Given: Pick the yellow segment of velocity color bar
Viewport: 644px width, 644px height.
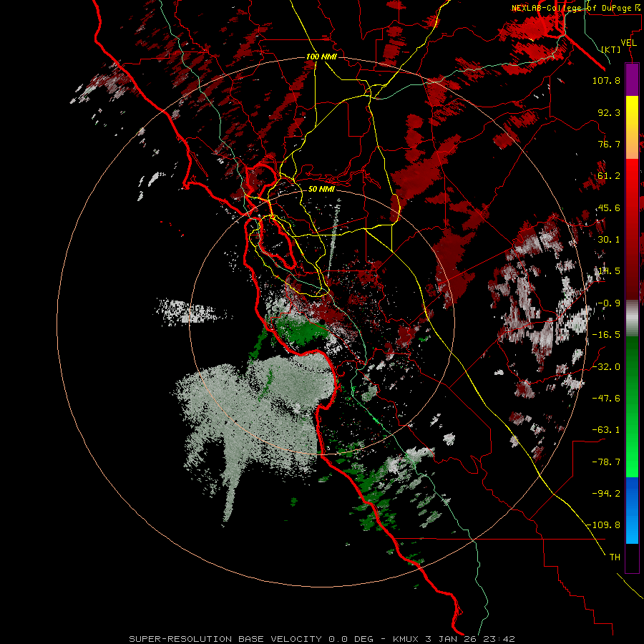Looking at the screenshot, I should pos(632,111).
